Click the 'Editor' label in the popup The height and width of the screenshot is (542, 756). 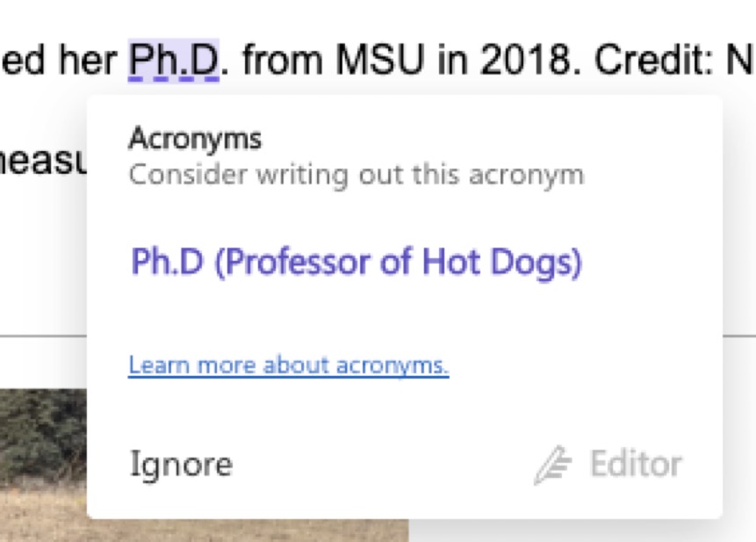636,464
